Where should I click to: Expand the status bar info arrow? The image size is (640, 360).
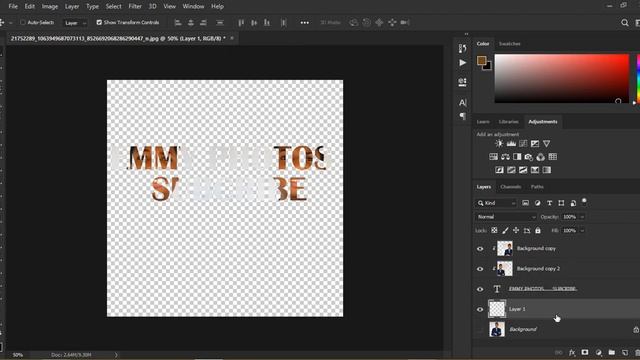point(116,355)
